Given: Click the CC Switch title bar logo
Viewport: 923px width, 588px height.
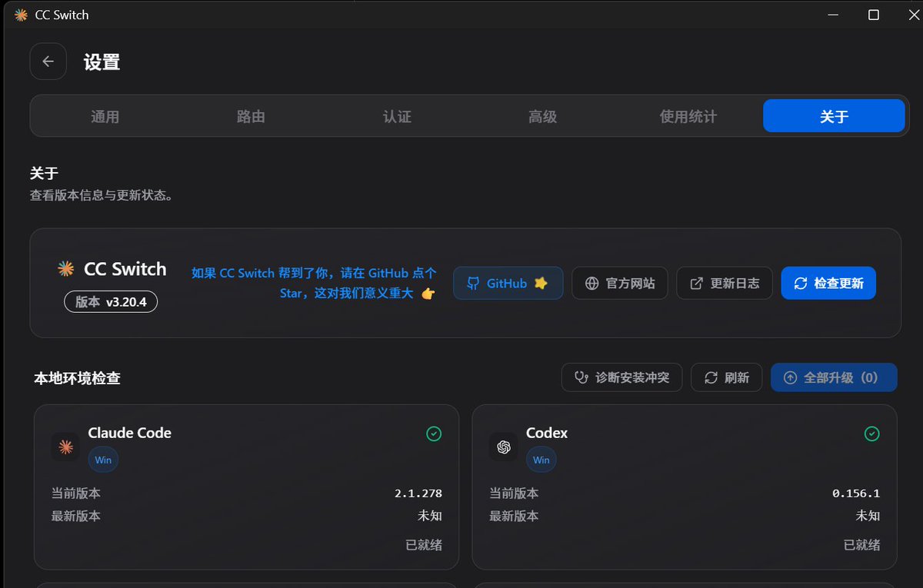Looking at the screenshot, I should [x=21, y=15].
